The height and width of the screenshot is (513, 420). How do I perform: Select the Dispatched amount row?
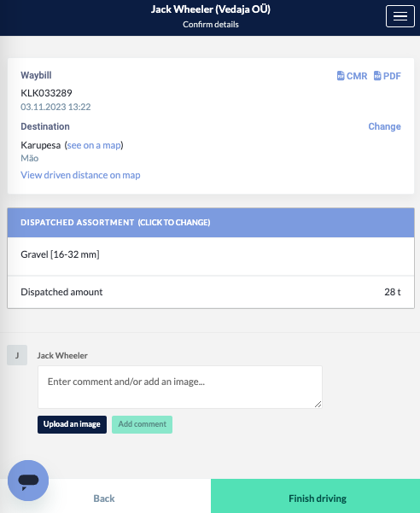tap(211, 292)
